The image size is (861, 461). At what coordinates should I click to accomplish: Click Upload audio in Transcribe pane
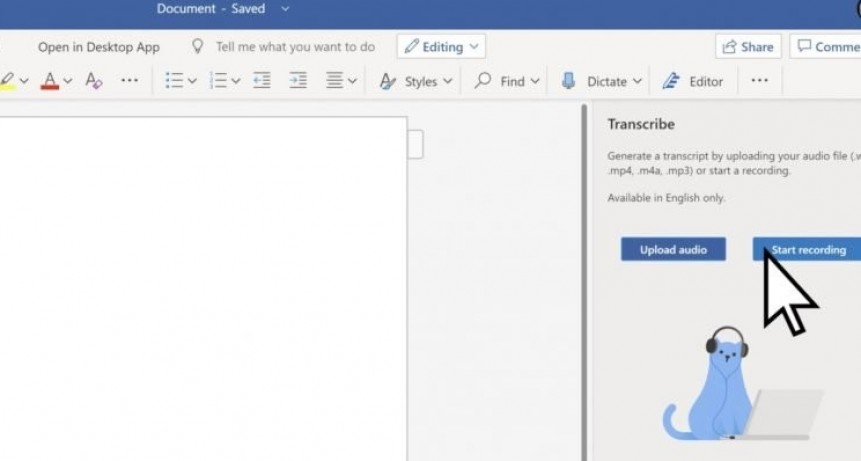coord(673,249)
